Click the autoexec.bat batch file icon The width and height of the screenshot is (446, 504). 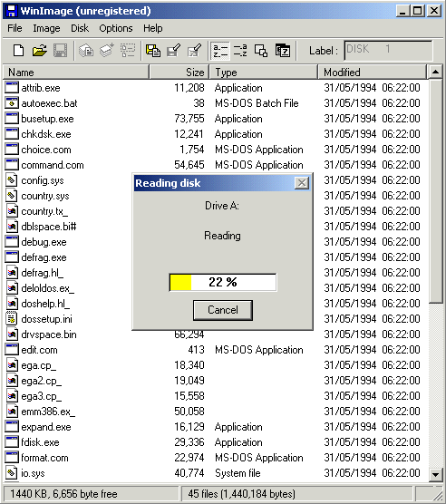click(x=12, y=103)
